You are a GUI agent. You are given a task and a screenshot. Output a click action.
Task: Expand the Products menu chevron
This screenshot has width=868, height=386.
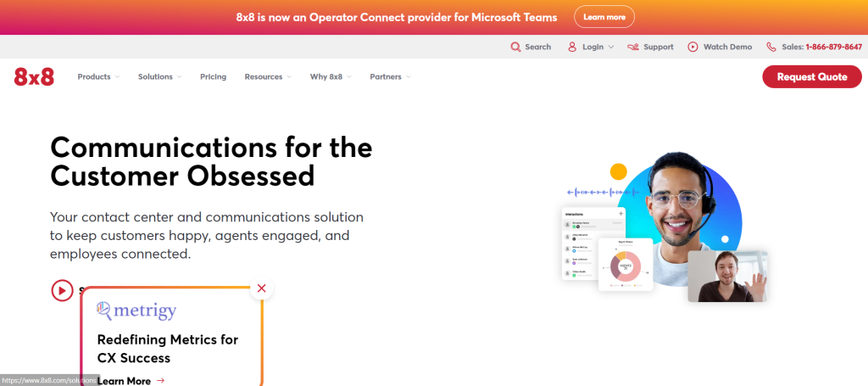[x=117, y=77]
